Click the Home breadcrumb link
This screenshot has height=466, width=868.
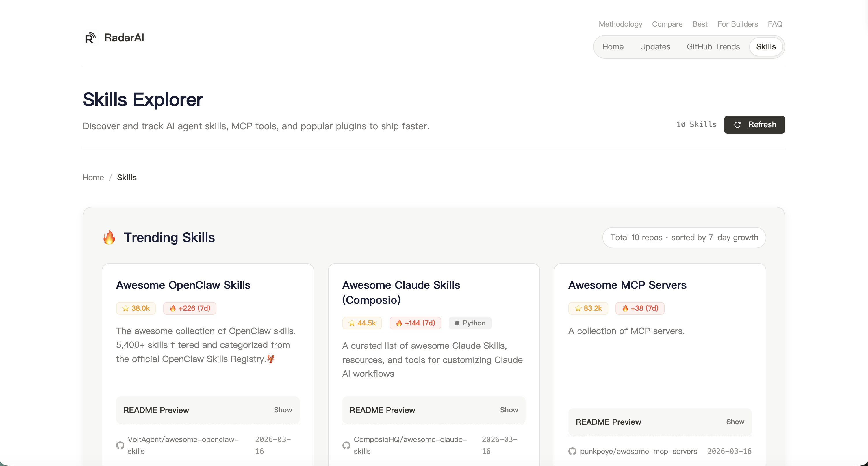pos(93,178)
